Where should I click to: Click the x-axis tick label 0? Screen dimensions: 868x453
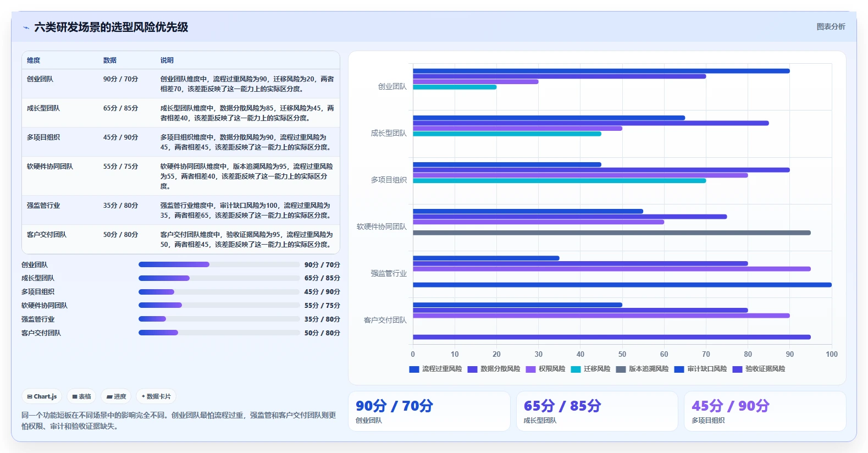pos(413,354)
